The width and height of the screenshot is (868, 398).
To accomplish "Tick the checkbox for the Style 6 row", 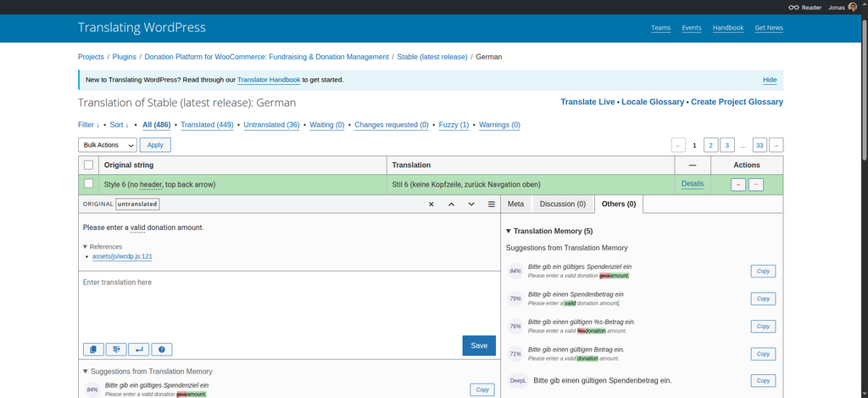I will pyautogui.click(x=88, y=183).
